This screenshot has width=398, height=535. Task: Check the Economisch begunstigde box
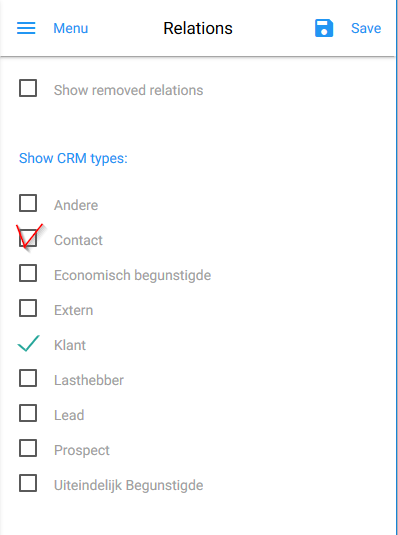click(x=28, y=273)
